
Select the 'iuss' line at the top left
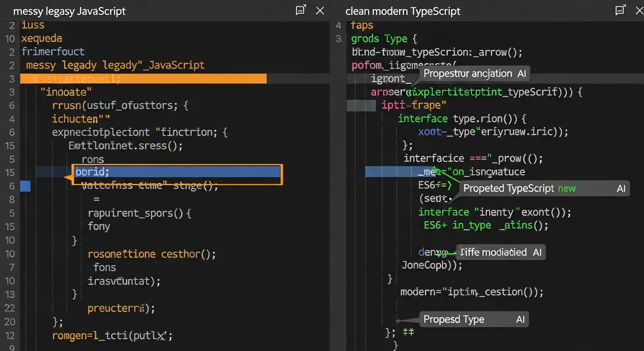click(x=33, y=25)
